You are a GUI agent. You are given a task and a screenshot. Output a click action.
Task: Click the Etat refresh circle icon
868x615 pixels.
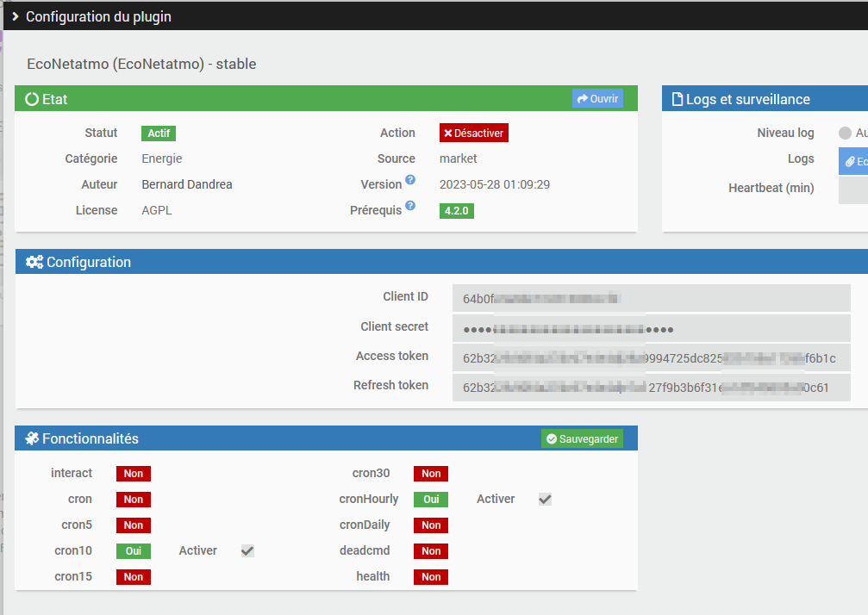coord(32,99)
